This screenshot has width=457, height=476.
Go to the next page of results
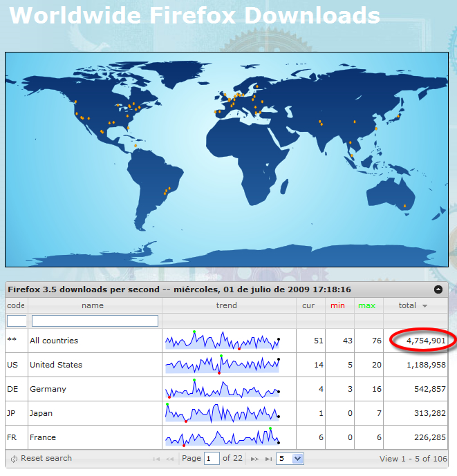coord(254,459)
